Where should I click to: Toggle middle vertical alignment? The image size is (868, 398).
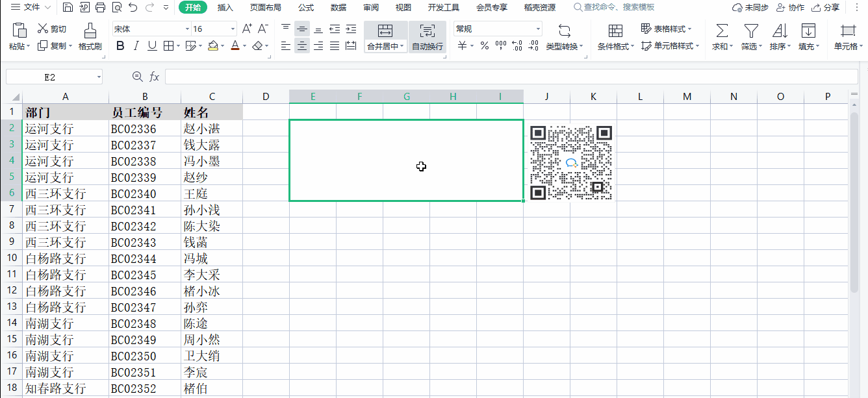point(302,29)
